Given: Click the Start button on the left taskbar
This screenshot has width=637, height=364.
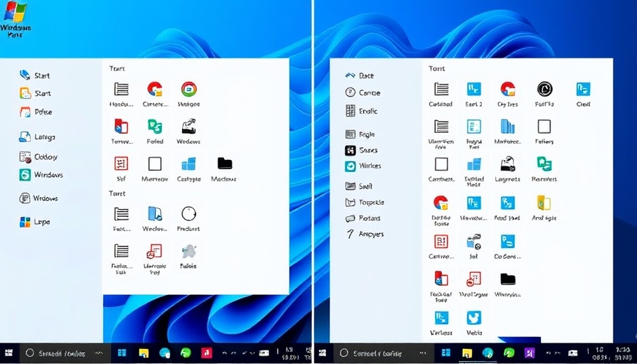Looking at the screenshot, I should (x=8, y=353).
